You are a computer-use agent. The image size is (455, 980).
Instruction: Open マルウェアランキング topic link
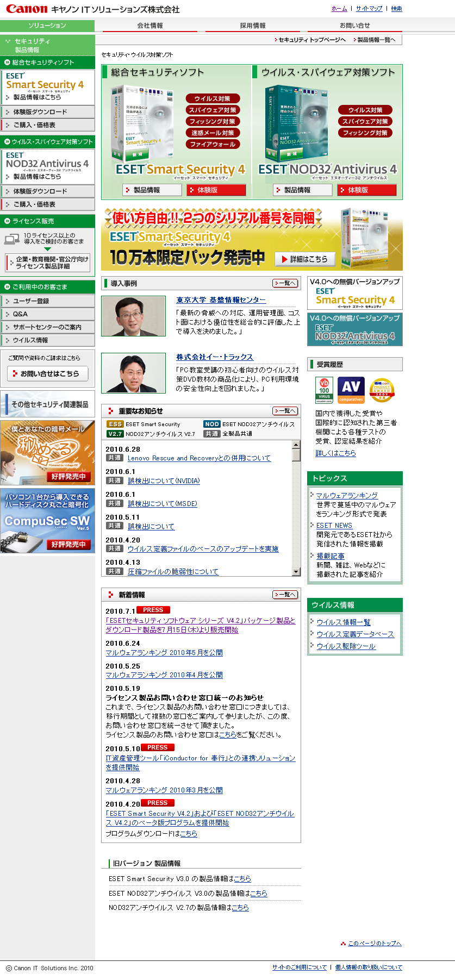347,496
